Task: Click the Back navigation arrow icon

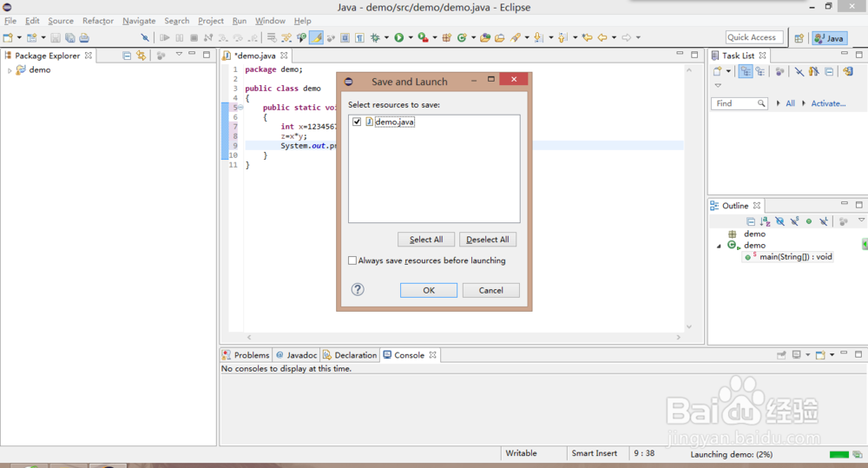Action: click(x=602, y=37)
